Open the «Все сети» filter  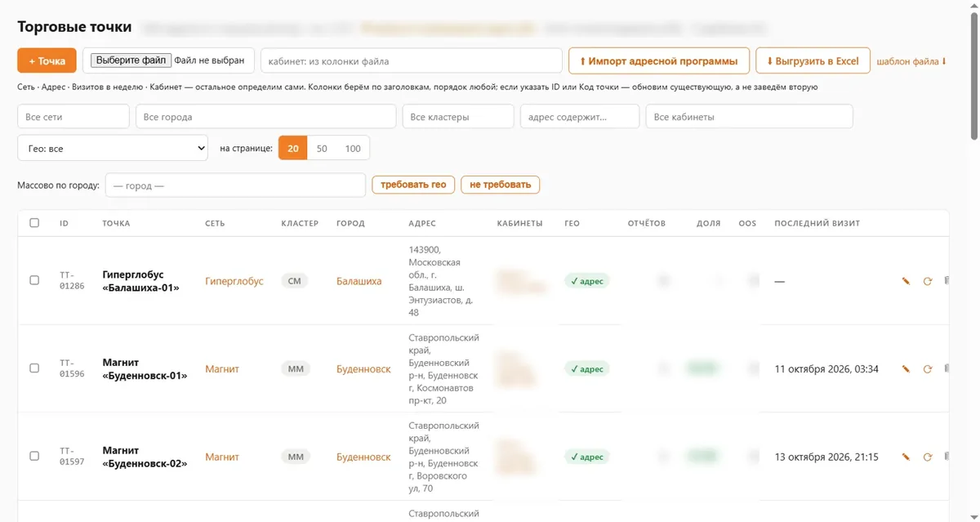73,117
